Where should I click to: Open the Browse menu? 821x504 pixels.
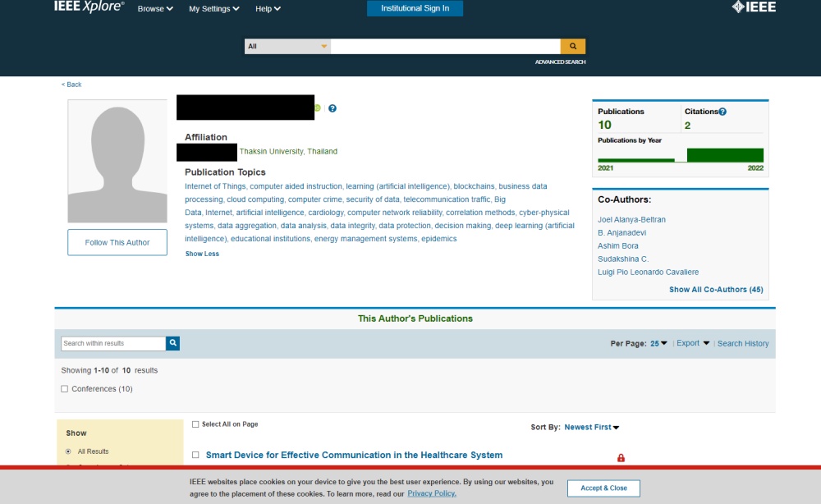155,9
